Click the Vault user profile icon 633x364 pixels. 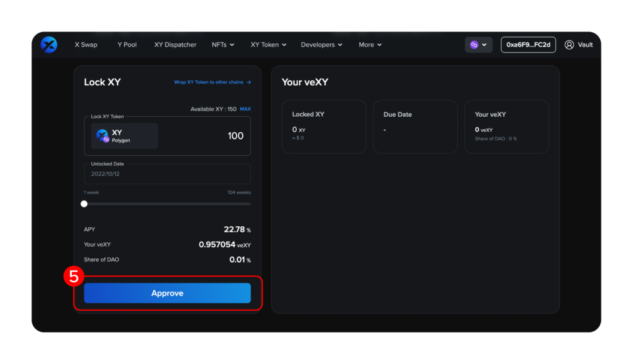tap(569, 44)
